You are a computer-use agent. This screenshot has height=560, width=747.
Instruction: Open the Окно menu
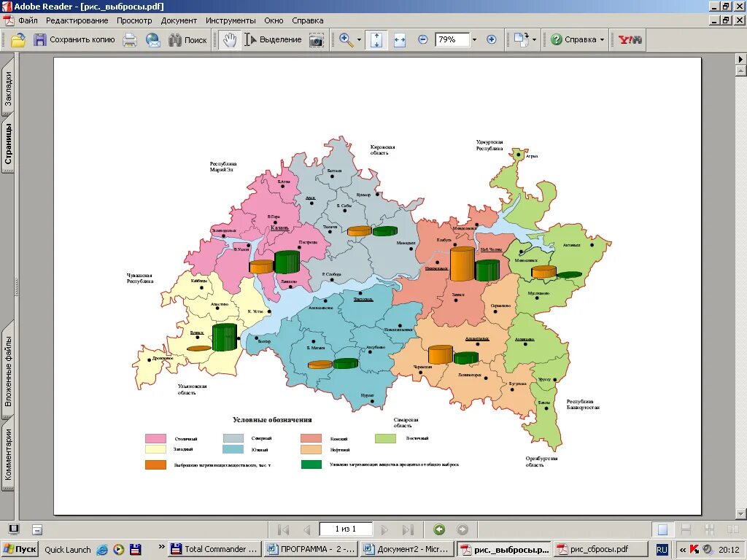(274, 20)
